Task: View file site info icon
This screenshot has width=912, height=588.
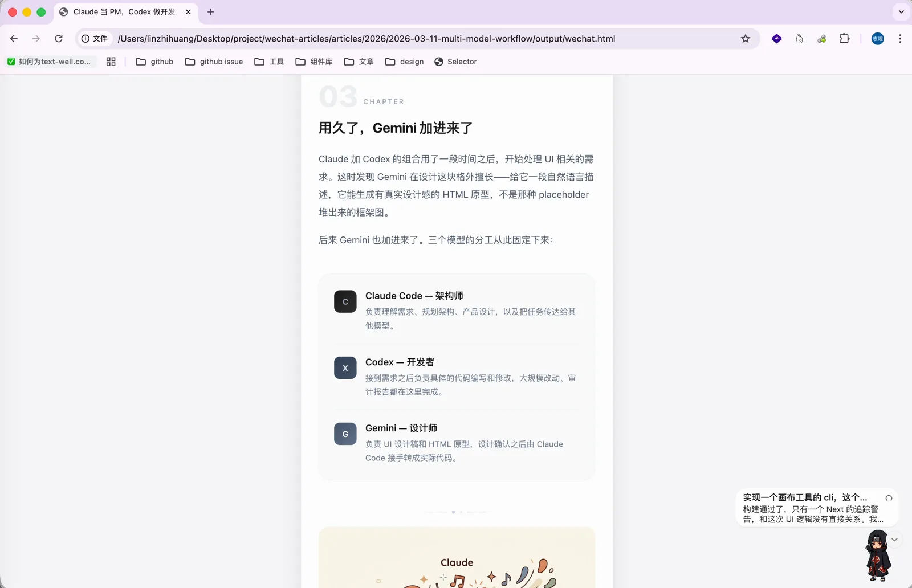Action: [x=95, y=39]
